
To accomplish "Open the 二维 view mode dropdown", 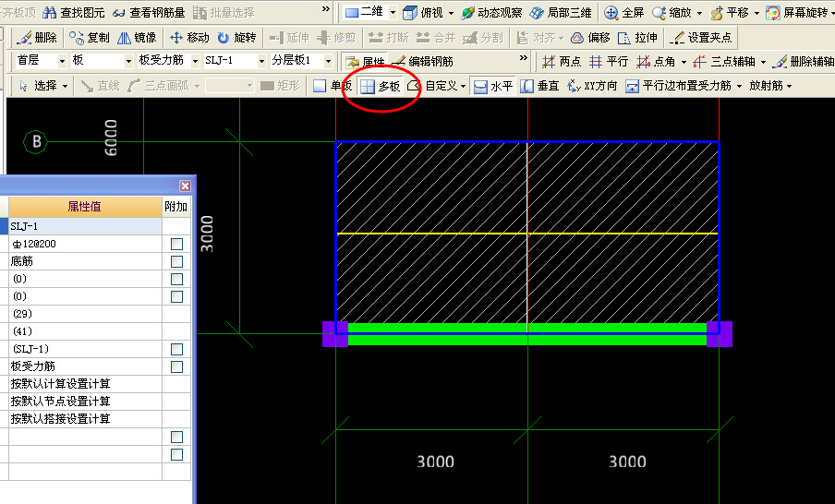I will (x=393, y=12).
